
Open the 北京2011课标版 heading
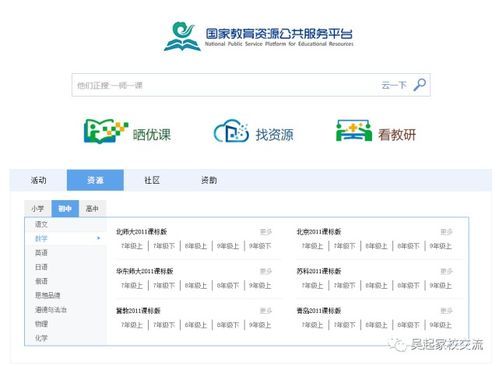point(319,232)
